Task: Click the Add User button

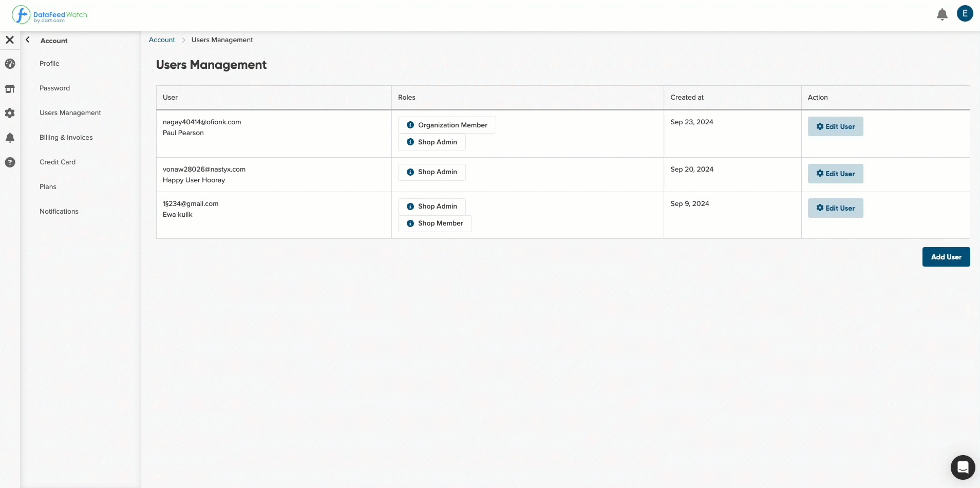Action: coord(946,257)
